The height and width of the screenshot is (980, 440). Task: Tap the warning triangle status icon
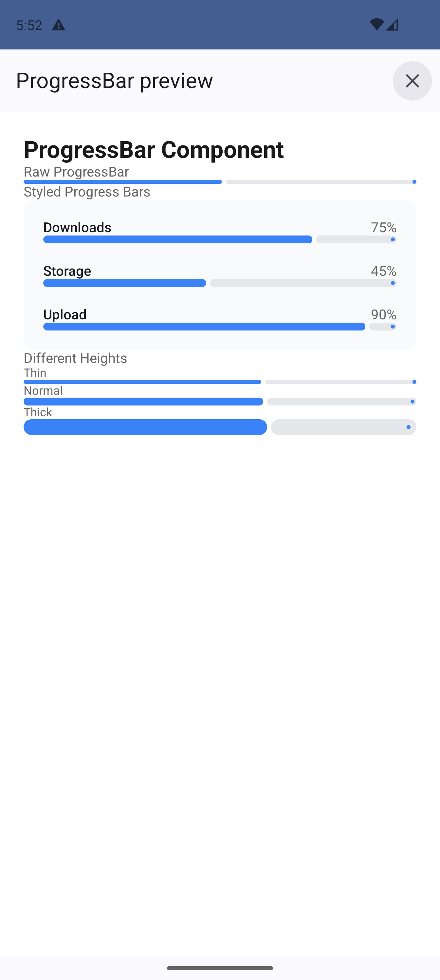click(x=58, y=25)
